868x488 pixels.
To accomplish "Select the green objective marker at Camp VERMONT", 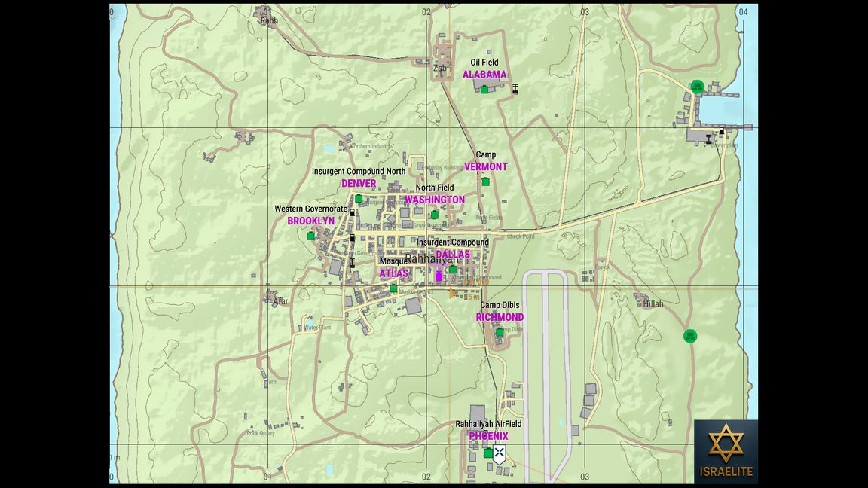I will [486, 181].
